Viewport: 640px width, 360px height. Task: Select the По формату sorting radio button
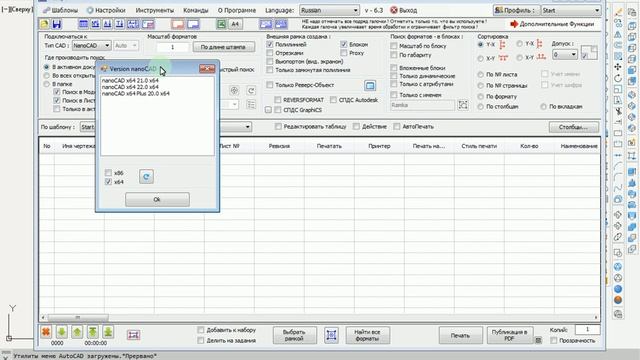click(x=480, y=96)
